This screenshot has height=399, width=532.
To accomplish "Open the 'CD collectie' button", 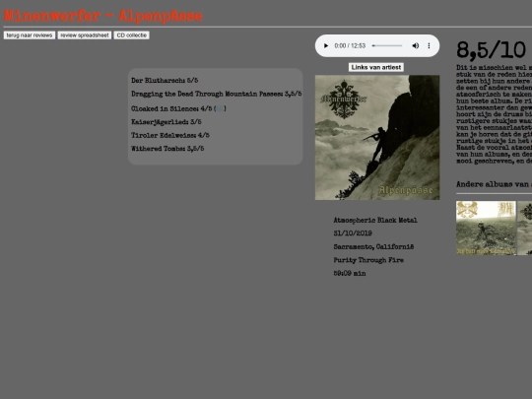I will tap(132, 35).
